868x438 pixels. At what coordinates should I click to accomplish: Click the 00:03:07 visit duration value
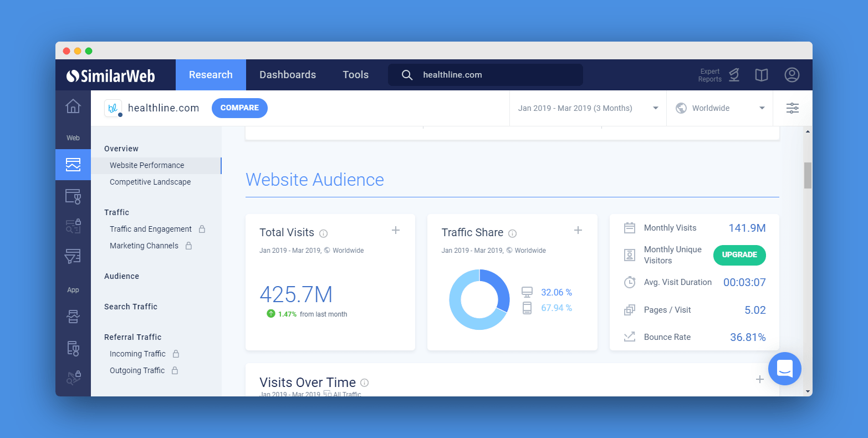click(x=744, y=282)
